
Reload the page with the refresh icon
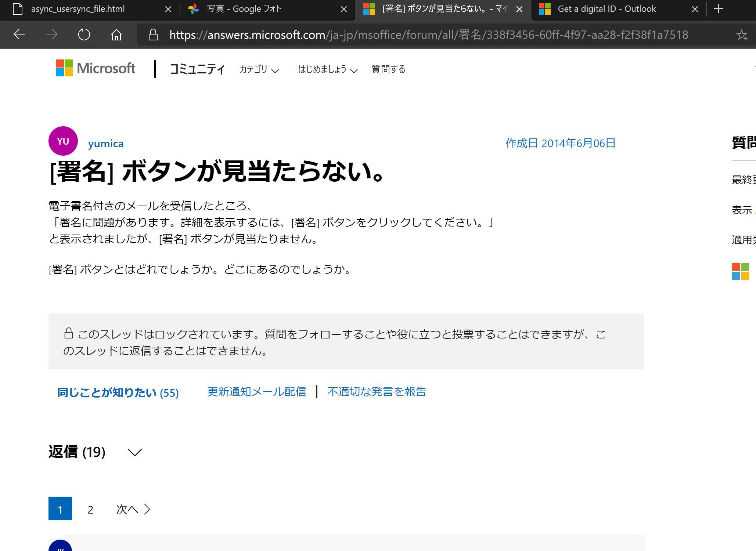[x=84, y=35]
